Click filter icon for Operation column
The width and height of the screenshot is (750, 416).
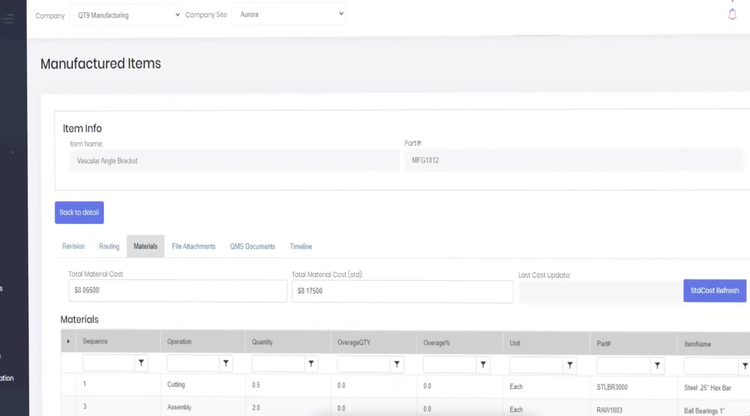coord(226,363)
